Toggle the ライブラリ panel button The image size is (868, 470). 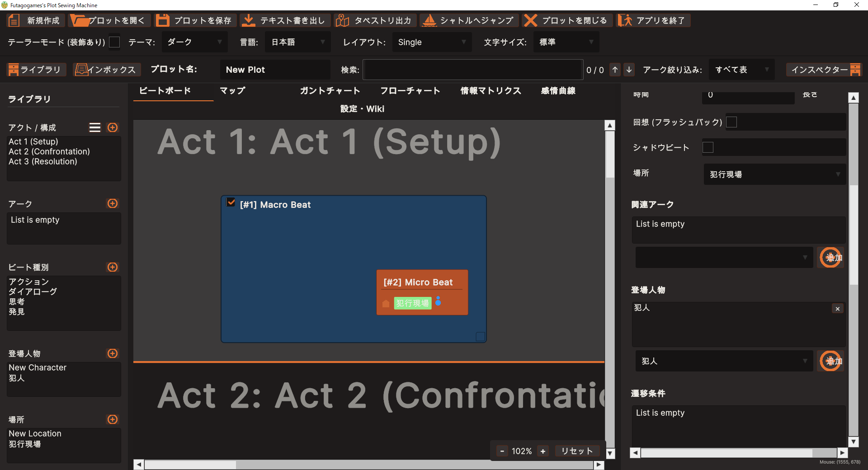click(x=36, y=70)
